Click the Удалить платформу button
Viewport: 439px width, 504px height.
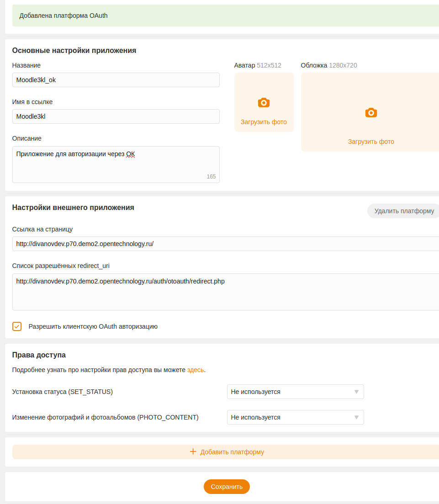click(x=404, y=211)
